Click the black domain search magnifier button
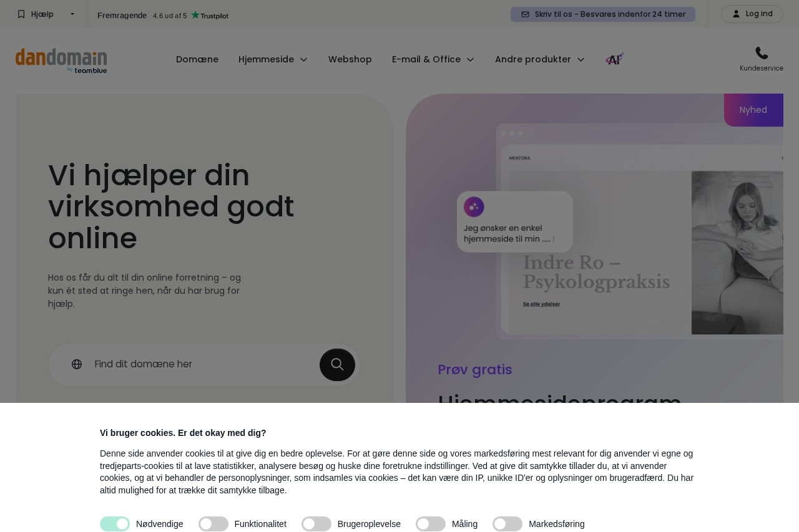 (x=337, y=364)
